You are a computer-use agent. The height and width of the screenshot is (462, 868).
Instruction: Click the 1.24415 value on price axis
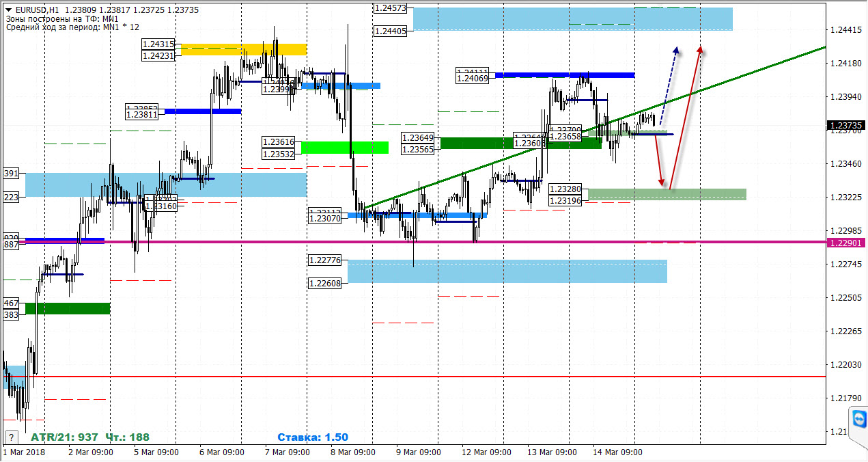(x=847, y=30)
